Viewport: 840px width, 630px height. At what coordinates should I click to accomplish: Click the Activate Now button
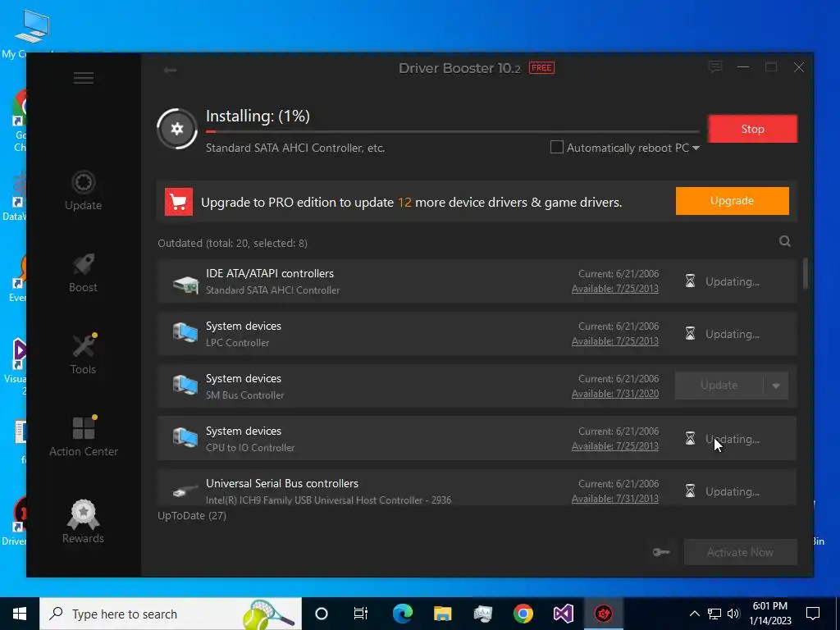tap(741, 552)
